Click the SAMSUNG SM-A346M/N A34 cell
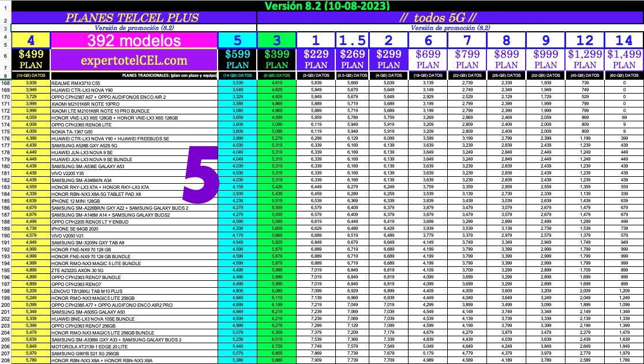Viewport: 644px width, 364px height. 134,180
